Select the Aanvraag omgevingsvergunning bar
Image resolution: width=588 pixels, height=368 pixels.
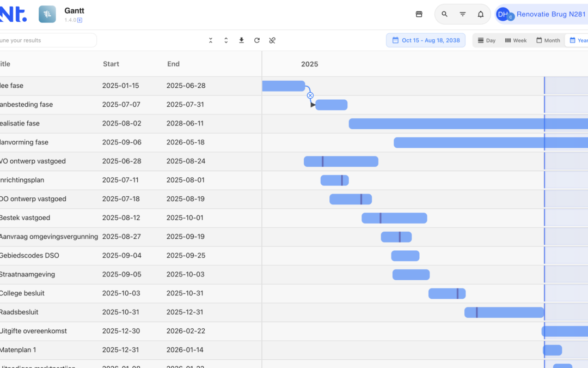point(396,237)
